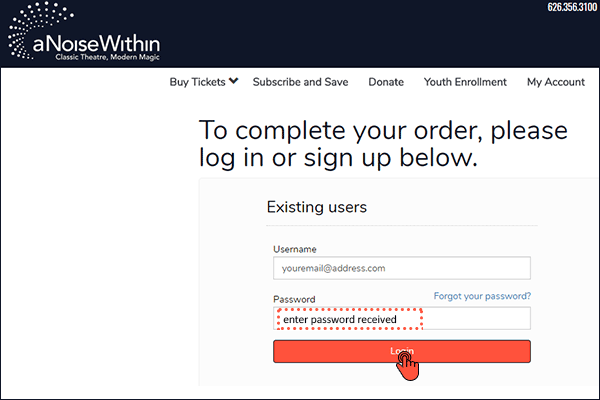Open My Account

555,82
